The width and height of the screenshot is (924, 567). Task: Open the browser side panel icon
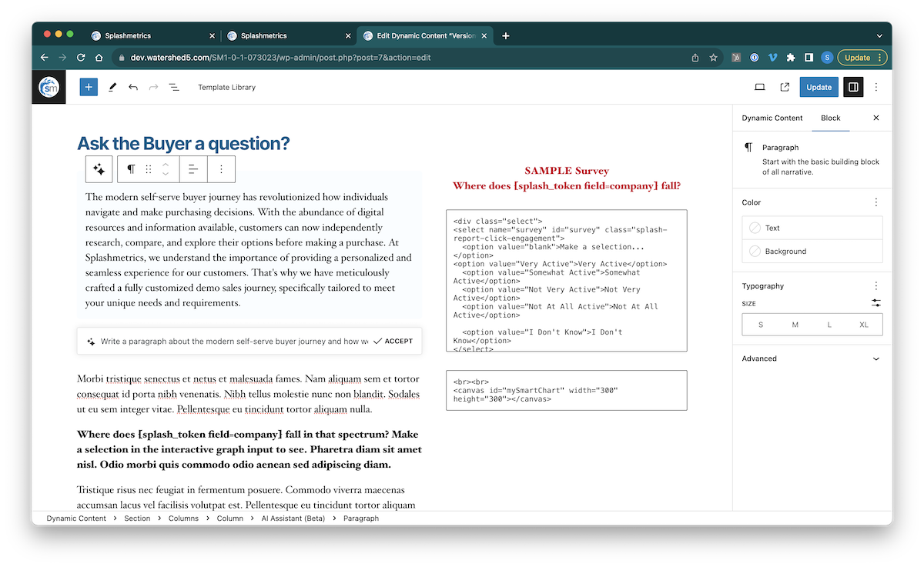coord(808,57)
